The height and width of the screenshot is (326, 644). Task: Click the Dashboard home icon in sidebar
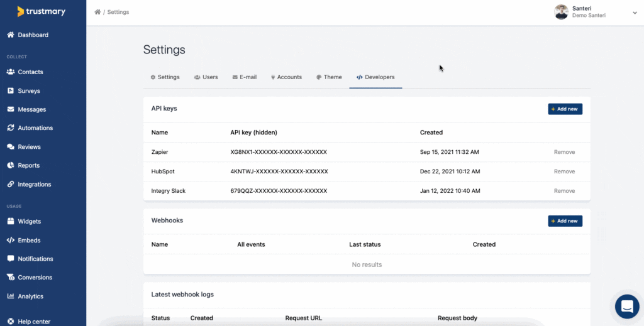(x=11, y=35)
